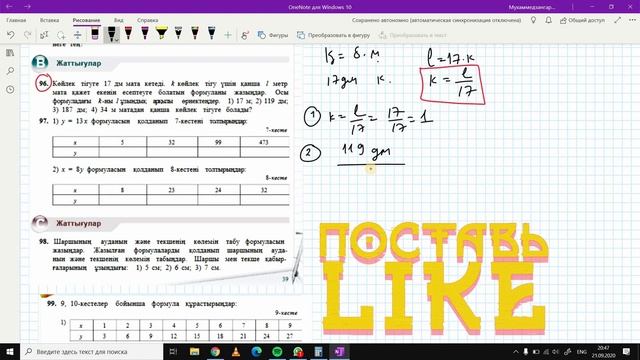Launch Google Chrome from the taskbar
Screen dimensions: 640x360
(215, 351)
